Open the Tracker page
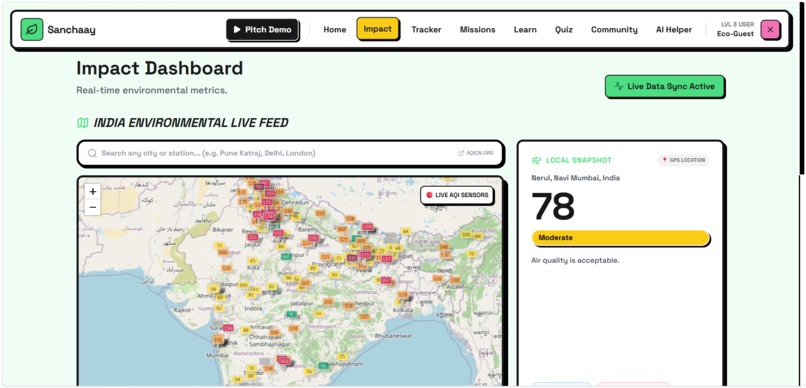 tap(426, 29)
